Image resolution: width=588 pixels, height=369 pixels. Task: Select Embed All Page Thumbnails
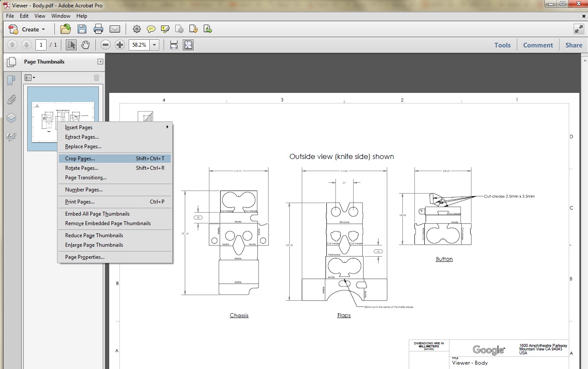(x=115, y=214)
